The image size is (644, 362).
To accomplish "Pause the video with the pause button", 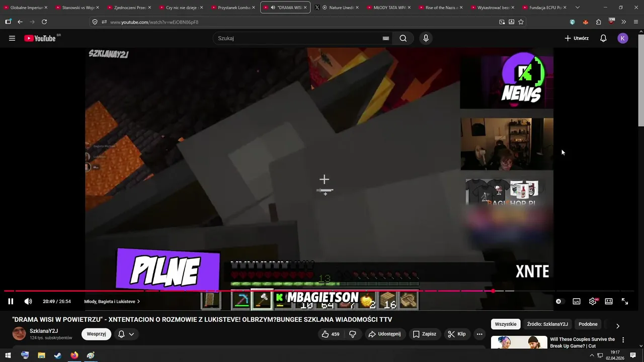I will tap(11, 301).
